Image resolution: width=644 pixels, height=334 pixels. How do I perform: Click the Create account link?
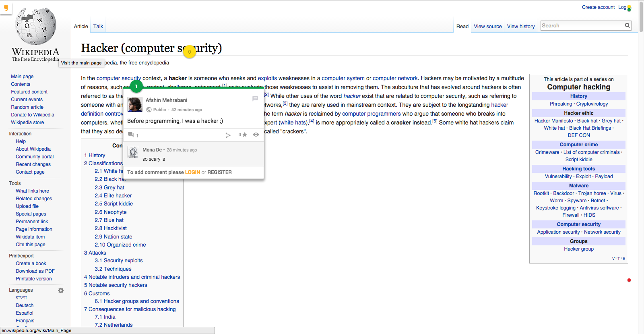coord(598,7)
